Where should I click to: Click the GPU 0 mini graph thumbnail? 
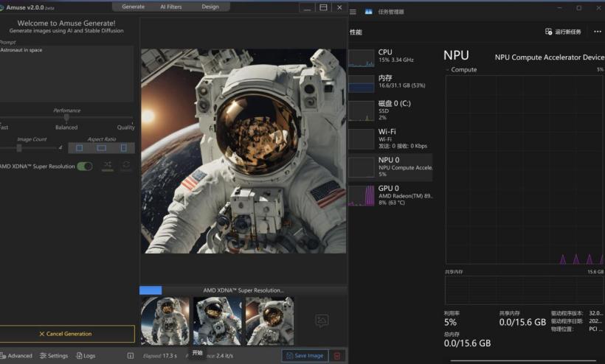coord(361,196)
